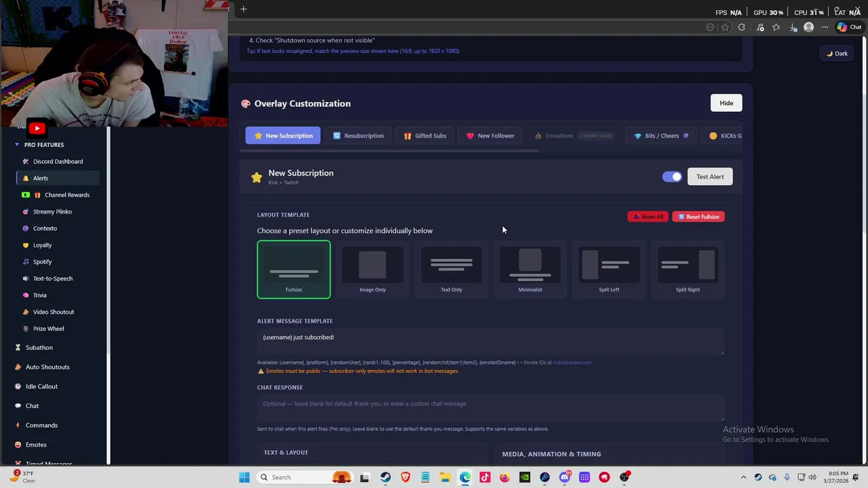The width and height of the screenshot is (868, 488).
Task: Switch theme with the Dark toggle
Action: point(837,54)
